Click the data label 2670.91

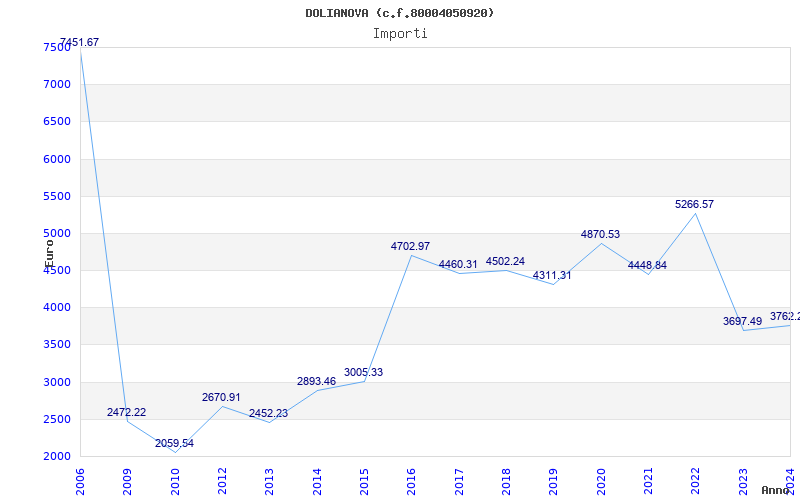221,397
